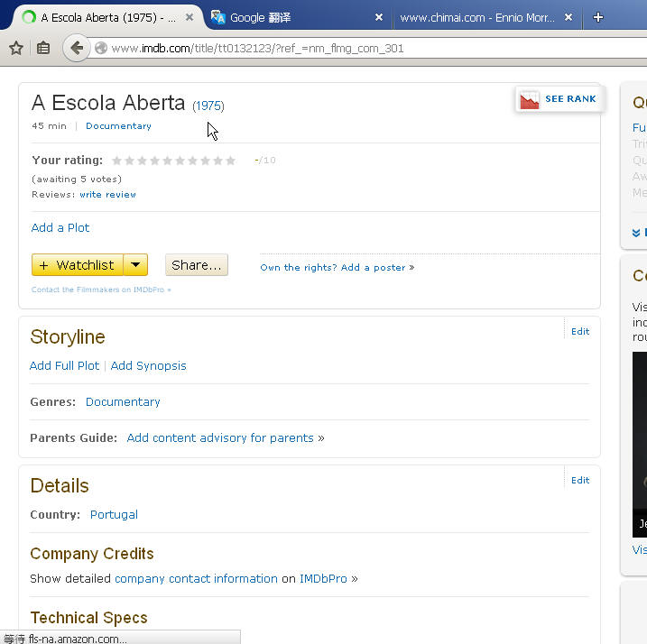This screenshot has width=647, height=644.
Task: Click Edit in the Storyline section
Action: [x=580, y=332]
